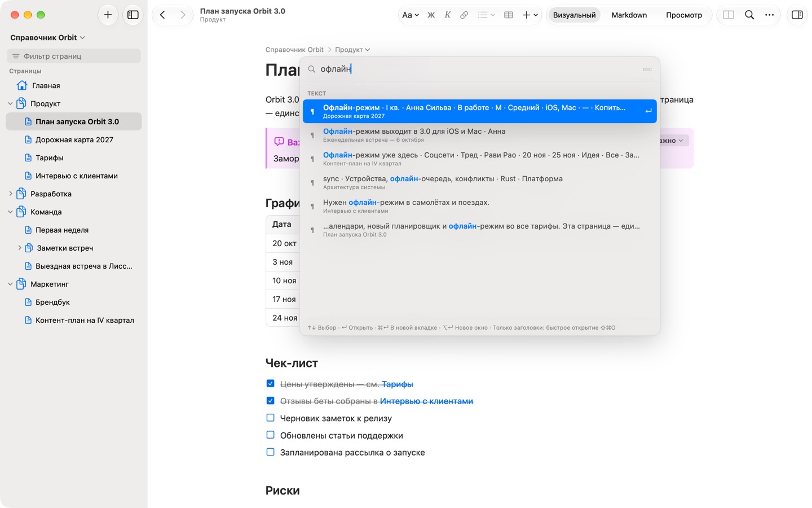Open the more options ellipsis menu
Image resolution: width=812 pixels, height=508 pixels.
(769, 15)
